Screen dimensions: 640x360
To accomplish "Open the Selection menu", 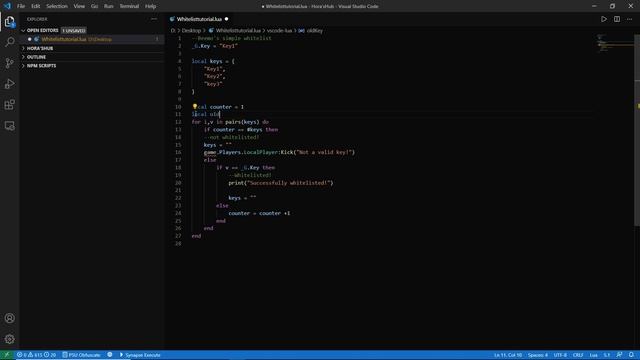I will pyautogui.click(x=57, y=6).
